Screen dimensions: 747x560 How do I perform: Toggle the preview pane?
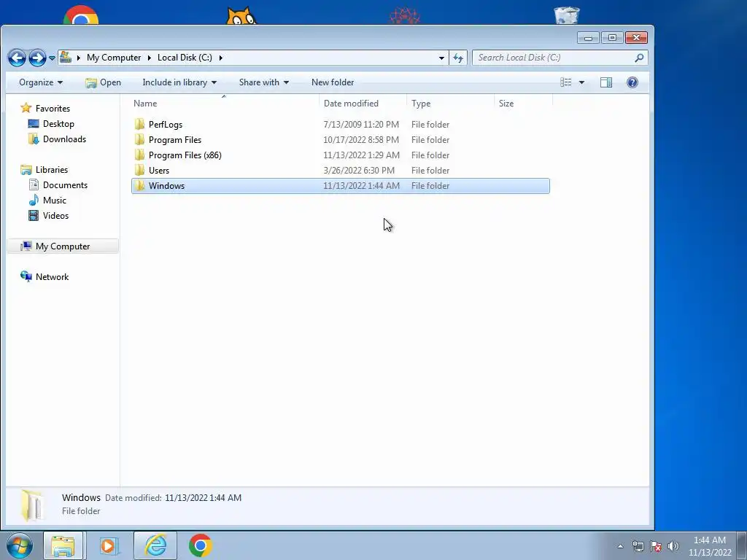pyautogui.click(x=606, y=82)
